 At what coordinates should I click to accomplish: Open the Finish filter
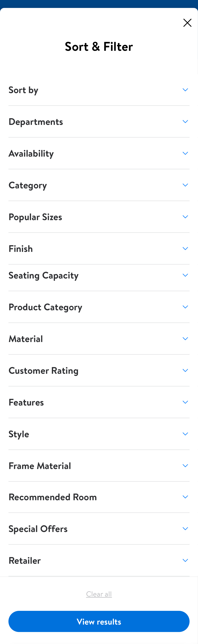click(x=99, y=249)
